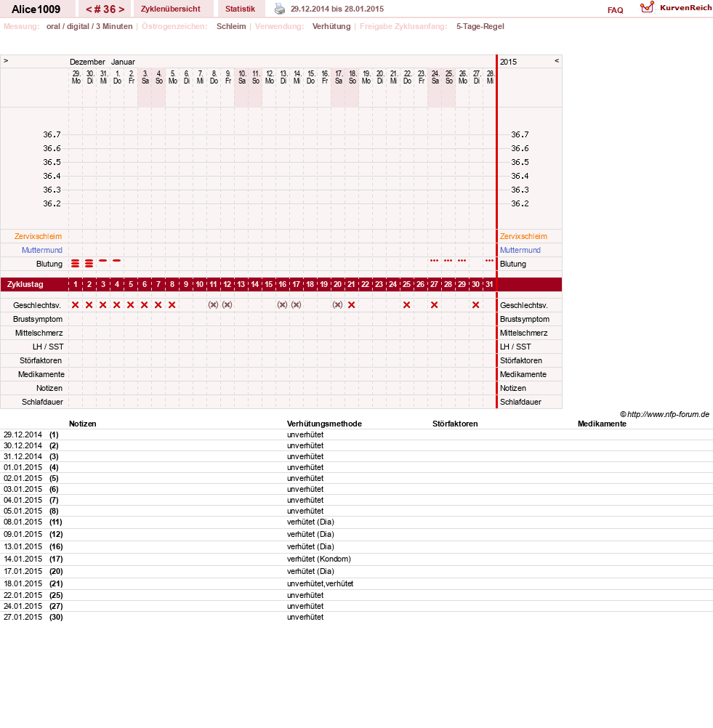This screenshot has height=728, width=713.
Task: Click the KurvenReich text link
Action: pos(685,8)
